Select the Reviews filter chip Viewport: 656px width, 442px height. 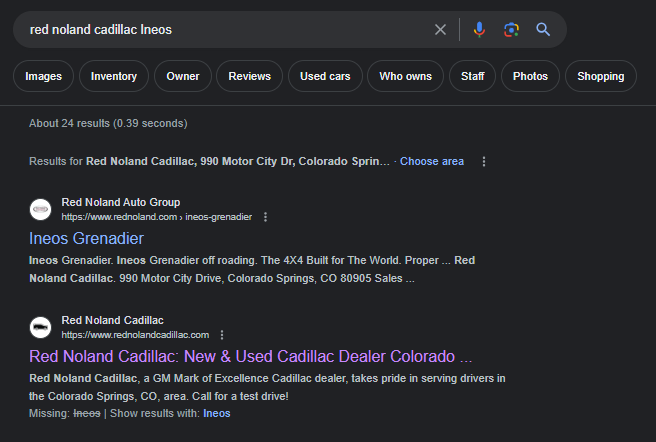(x=249, y=76)
